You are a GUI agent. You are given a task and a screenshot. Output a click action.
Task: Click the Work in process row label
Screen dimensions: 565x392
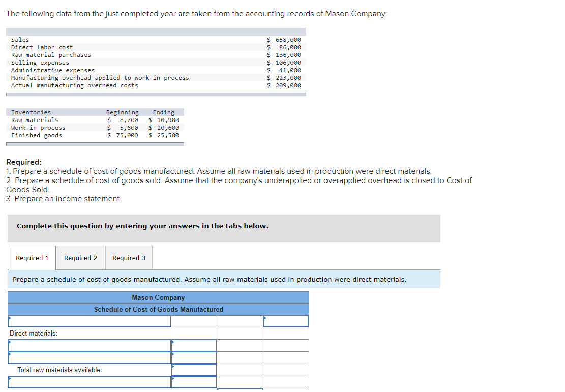point(38,128)
